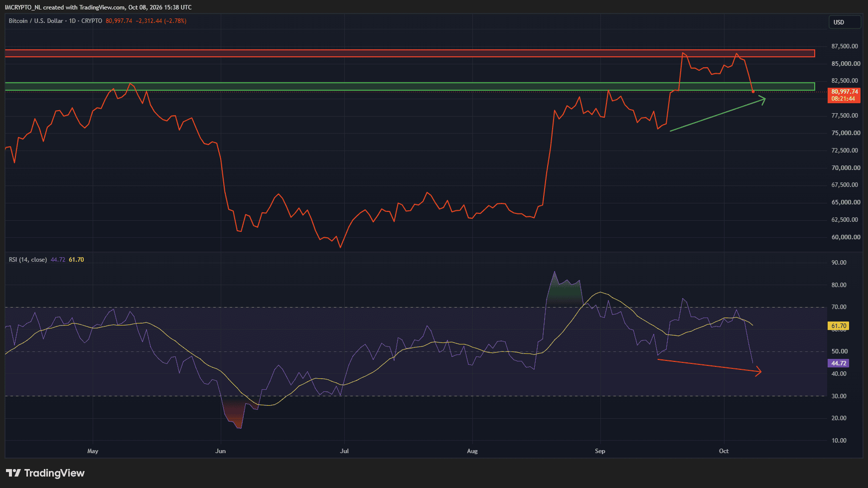Screen dimensions: 868x488
Task: Click the purple 44.72 RSI value axis label
Action: pos(839,363)
